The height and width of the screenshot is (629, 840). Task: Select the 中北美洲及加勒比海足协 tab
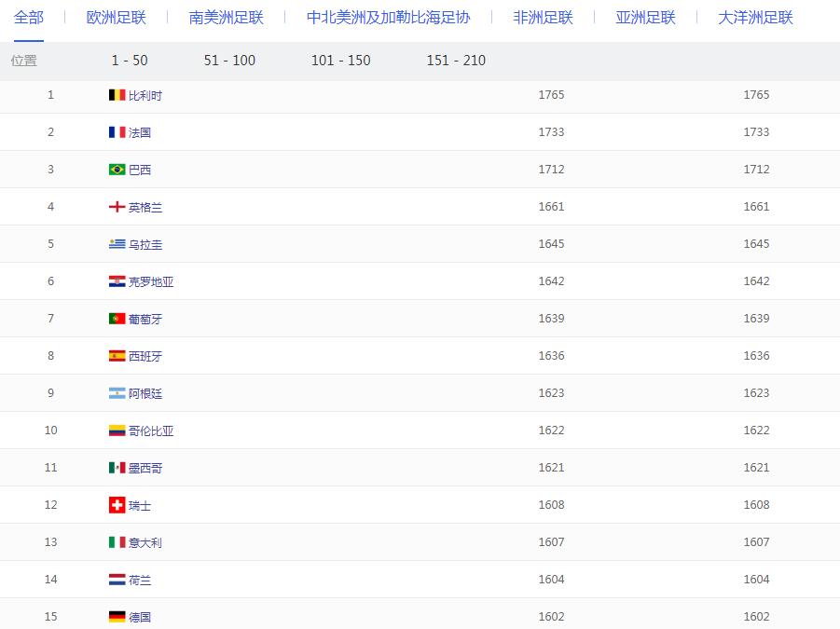point(389,18)
